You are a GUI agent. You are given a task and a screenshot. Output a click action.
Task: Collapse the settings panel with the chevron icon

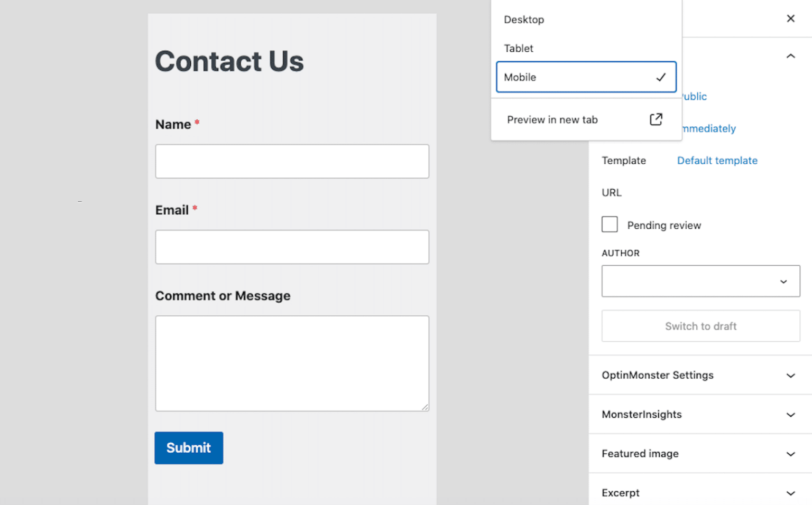click(x=790, y=55)
